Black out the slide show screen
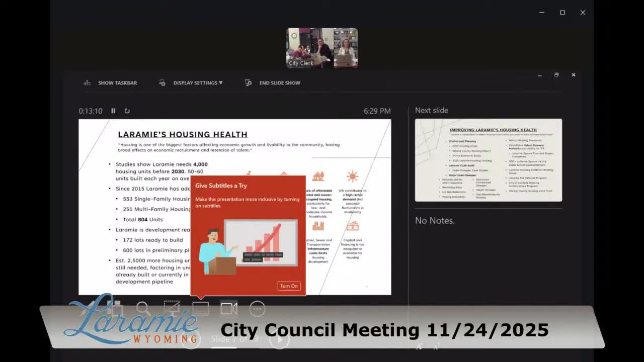 point(172,308)
